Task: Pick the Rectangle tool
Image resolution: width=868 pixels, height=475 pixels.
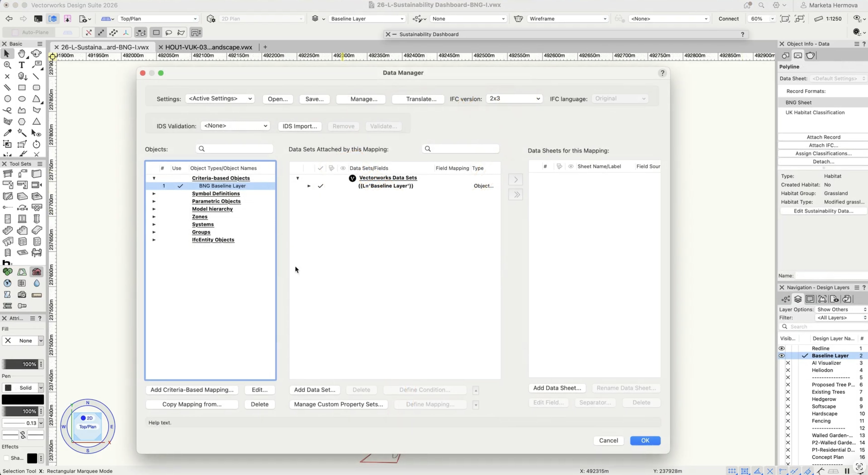Action: click(22, 88)
